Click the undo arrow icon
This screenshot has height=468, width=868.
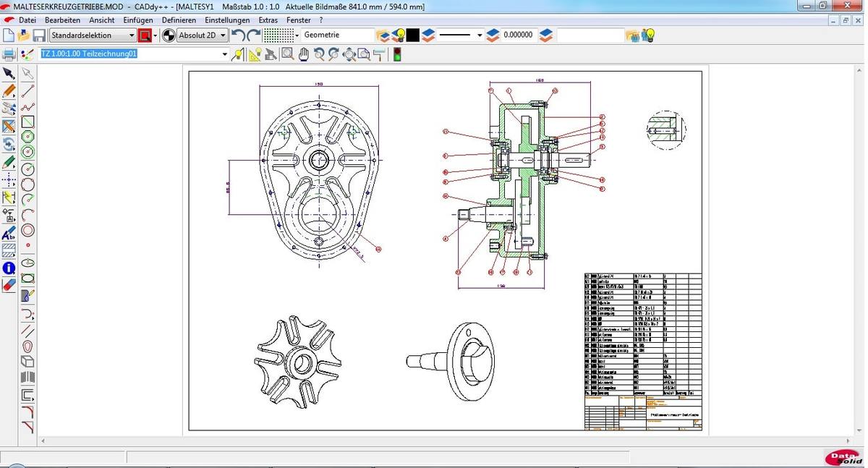[238, 35]
